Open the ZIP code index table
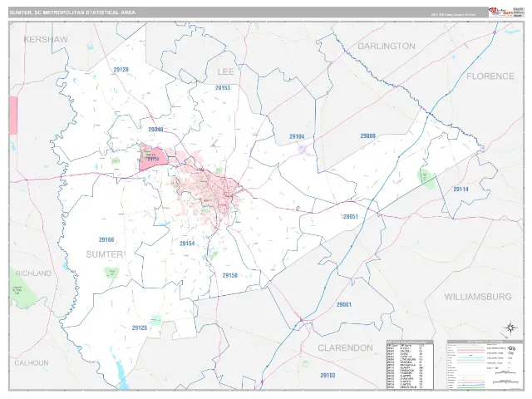The image size is (532, 399). coord(410,365)
